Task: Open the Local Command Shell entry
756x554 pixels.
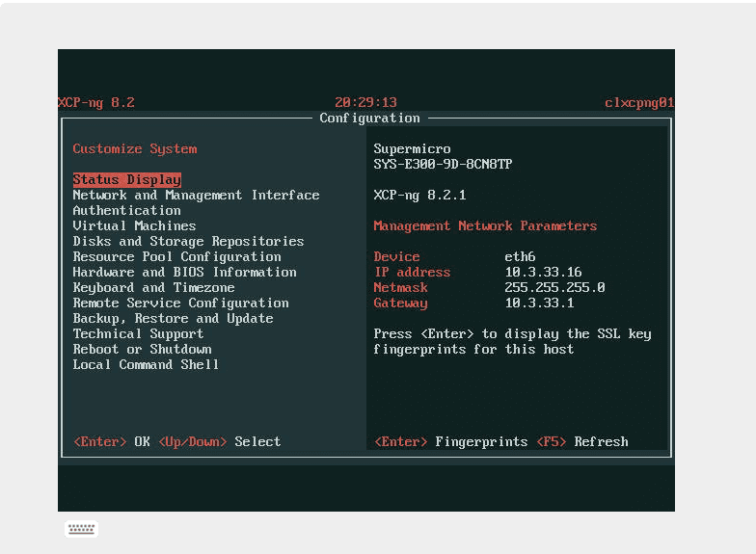Action: pos(147,364)
